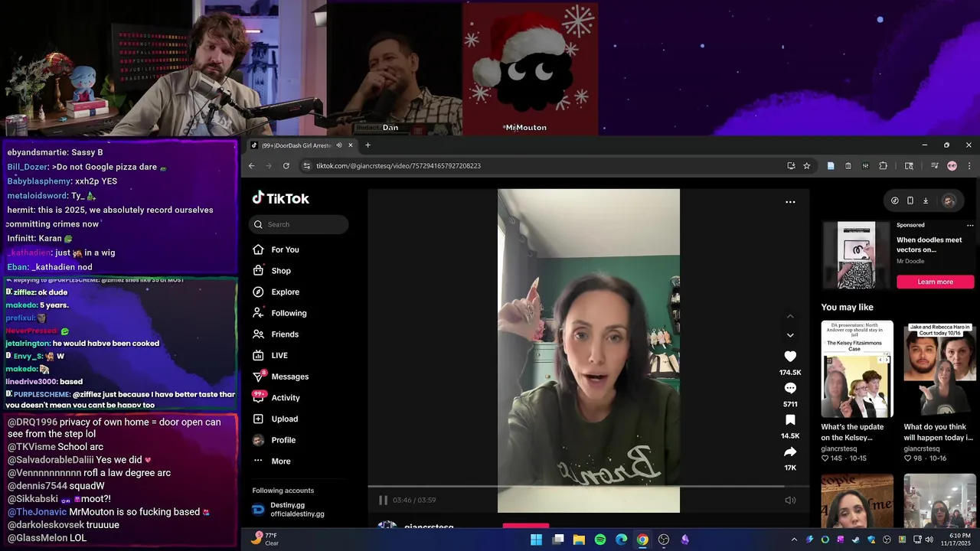This screenshot has height=551, width=980.
Task: Open the TikTok get coins icon
Action: pos(894,201)
